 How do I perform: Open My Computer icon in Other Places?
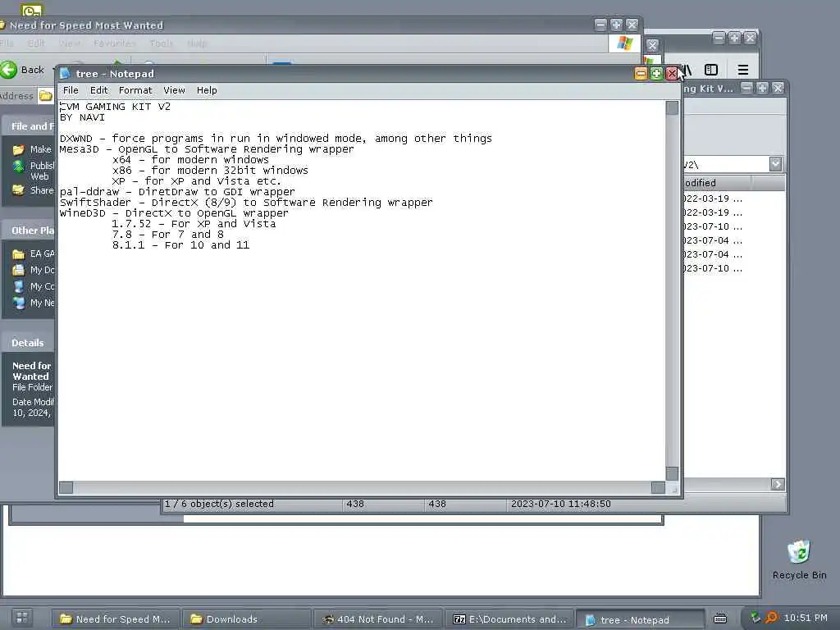(x=18, y=286)
